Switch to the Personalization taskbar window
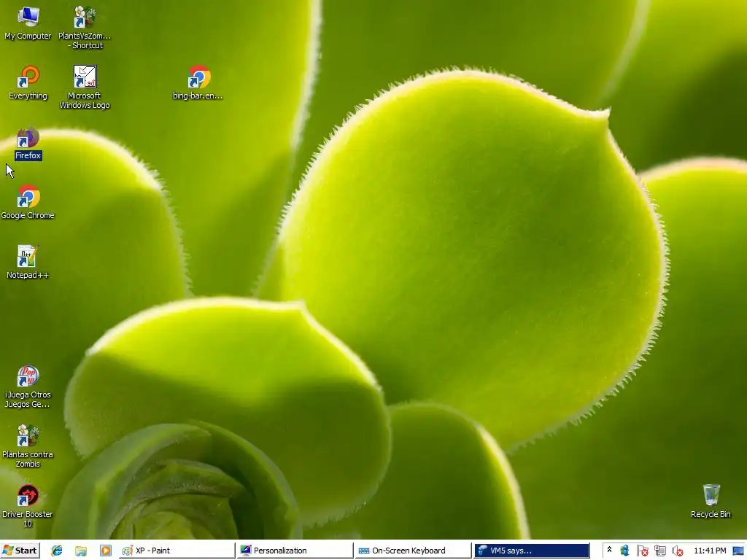This screenshot has height=560, width=747. click(x=295, y=551)
